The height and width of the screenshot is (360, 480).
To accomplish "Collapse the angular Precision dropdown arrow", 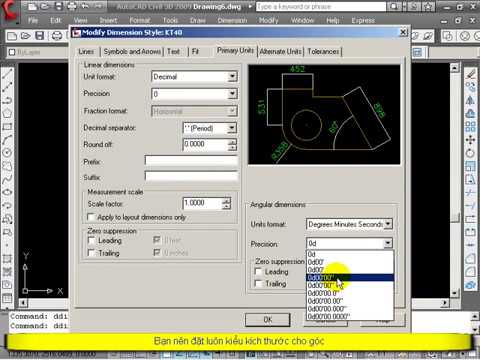I will (388, 243).
